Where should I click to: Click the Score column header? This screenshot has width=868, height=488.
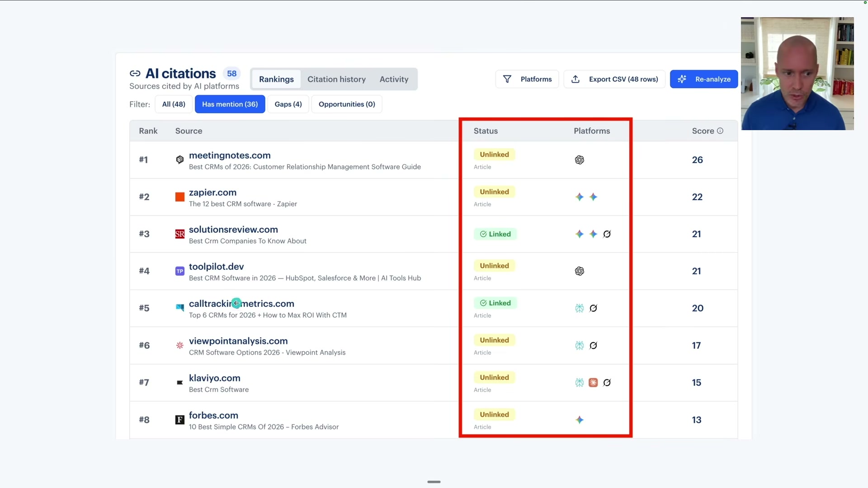coord(703,131)
